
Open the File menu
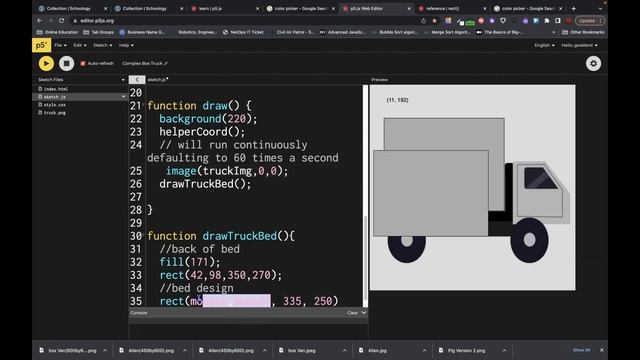[60, 45]
